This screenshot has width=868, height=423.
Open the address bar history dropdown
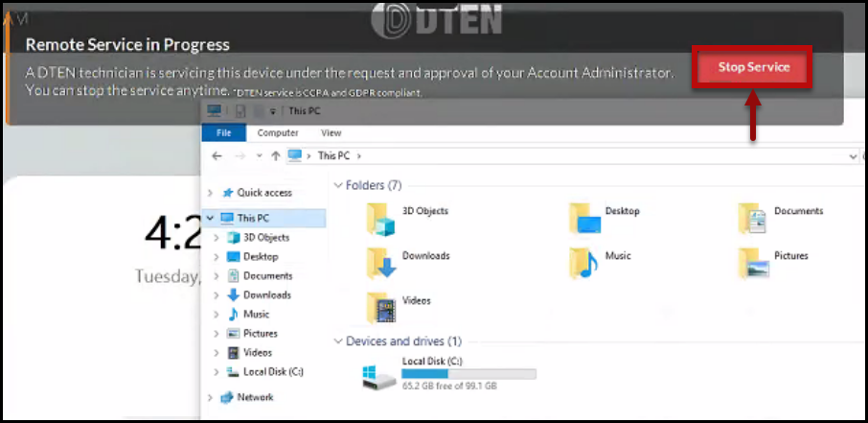tap(853, 157)
